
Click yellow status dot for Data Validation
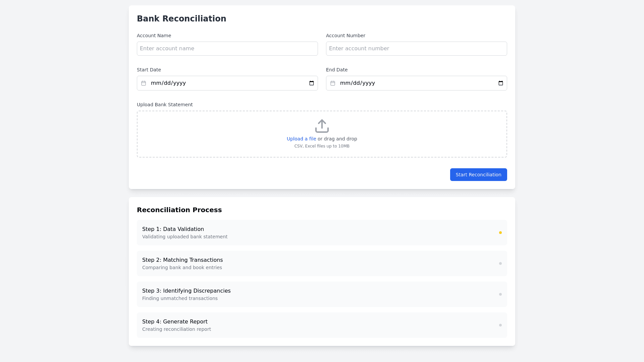click(x=500, y=233)
